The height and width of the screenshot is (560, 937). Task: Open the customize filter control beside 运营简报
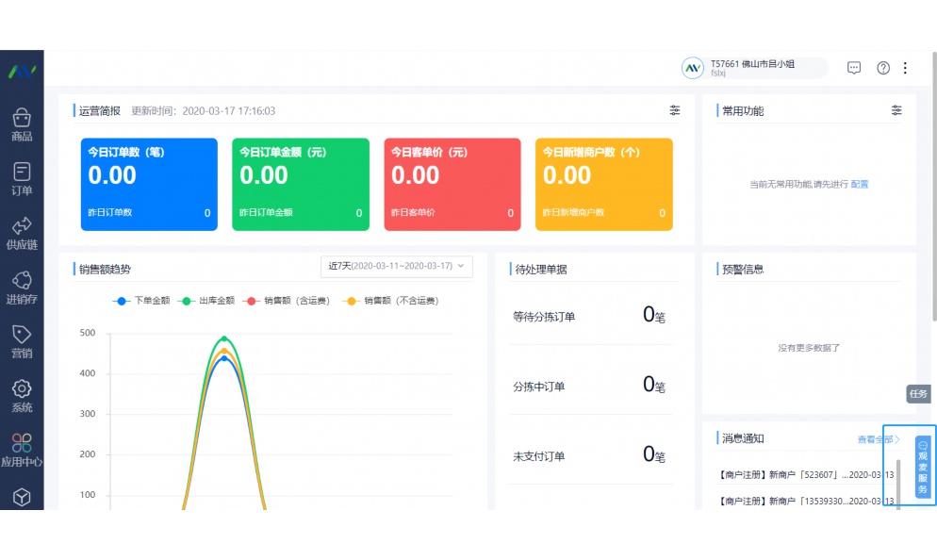coord(675,110)
